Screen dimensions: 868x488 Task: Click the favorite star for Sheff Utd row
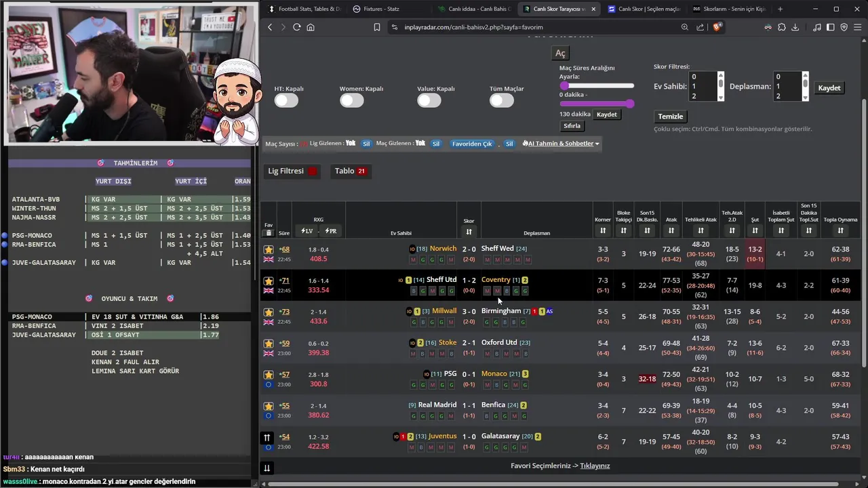coord(269,281)
